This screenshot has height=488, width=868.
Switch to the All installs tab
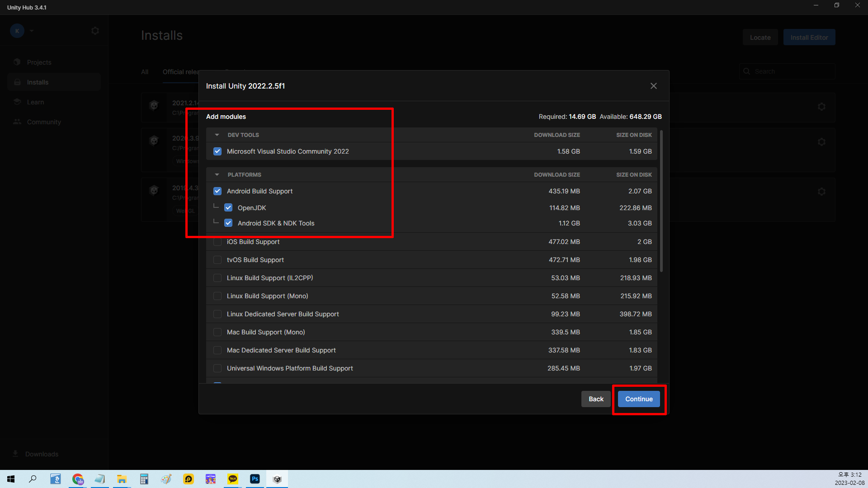tap(145, 72)
